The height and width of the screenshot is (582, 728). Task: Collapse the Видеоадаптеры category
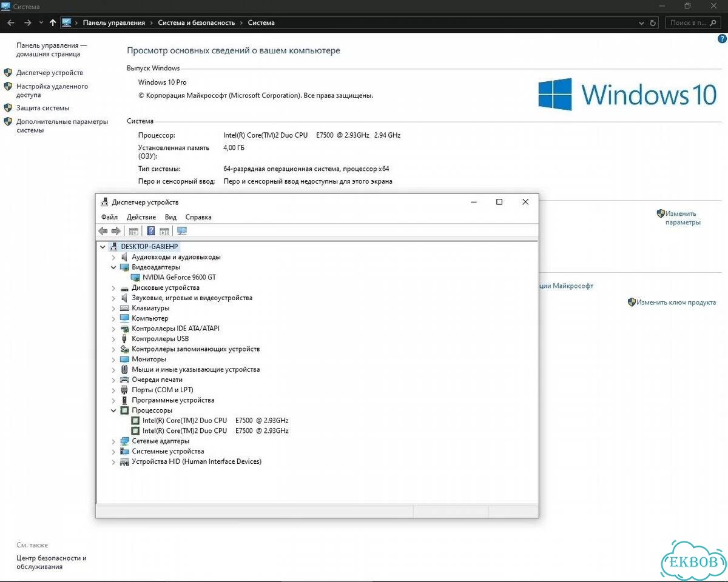pos(113,267)
